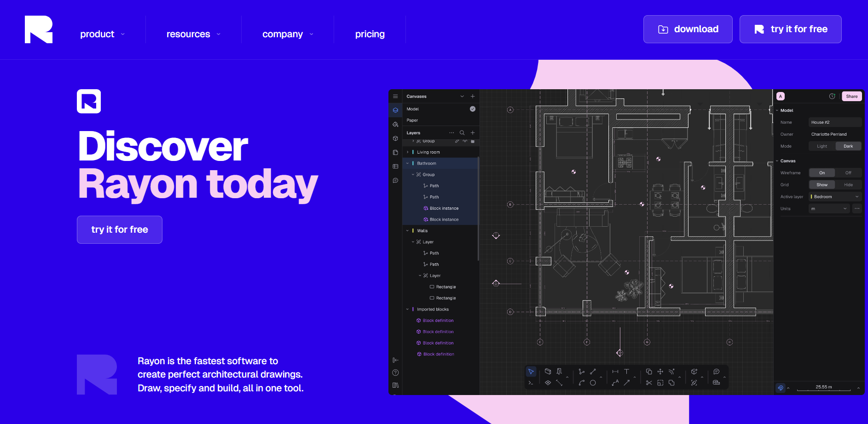868x424 pixels.
Task: Select the measure ruler tool
Action: click(x=716, y=383)
